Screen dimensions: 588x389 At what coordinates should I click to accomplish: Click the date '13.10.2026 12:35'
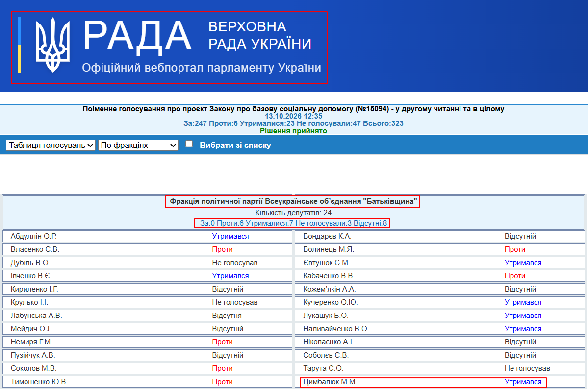(x=294, y=116)
